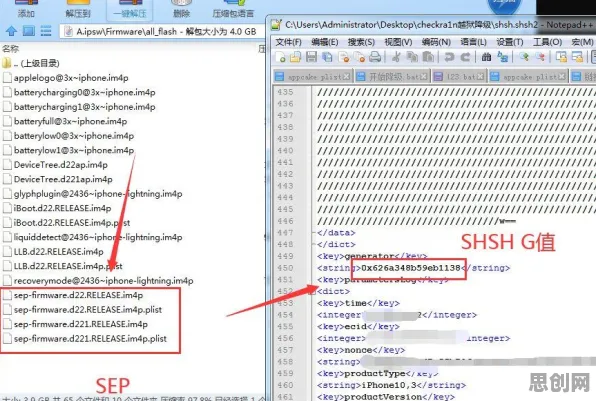Image resolution: width=596 pixels, height=401 pixels.
Task: Select DeviceTree.d221ap.im4p file
Action: 58,179
